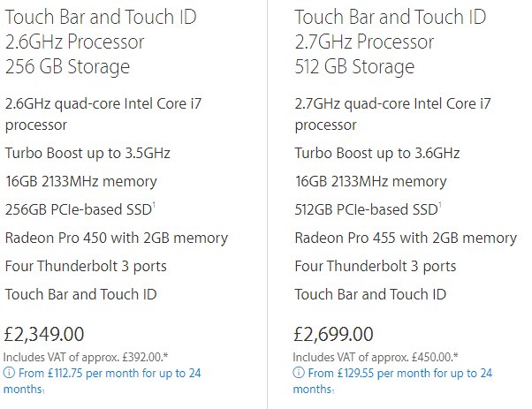Select the 2.6GHz Processor model heading

[74, 42]
